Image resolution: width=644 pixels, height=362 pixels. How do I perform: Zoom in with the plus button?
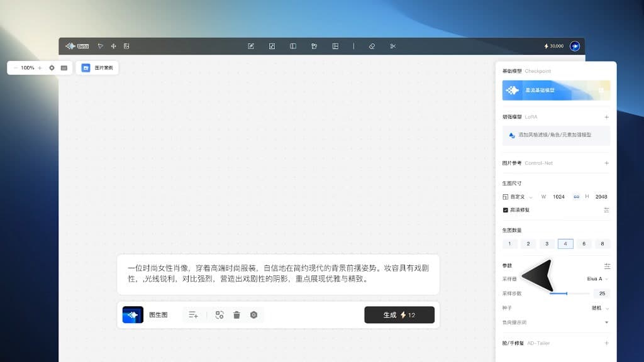pos(40,68)
